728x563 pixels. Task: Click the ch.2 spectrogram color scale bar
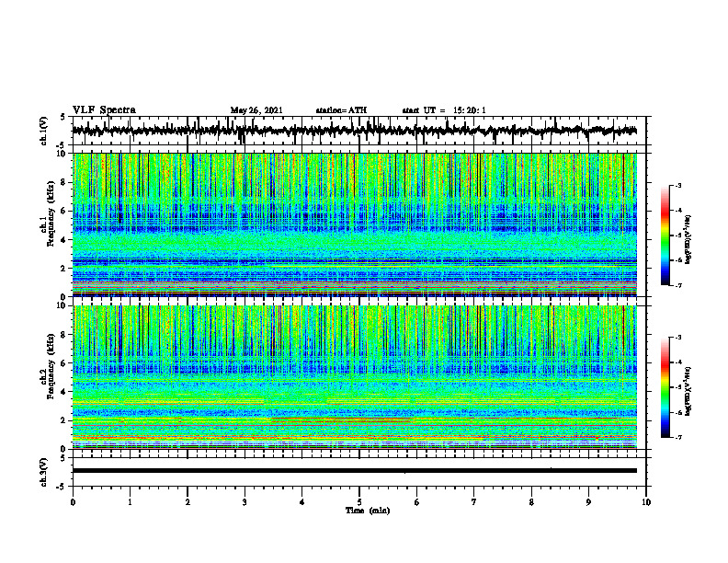click(665, 387)
